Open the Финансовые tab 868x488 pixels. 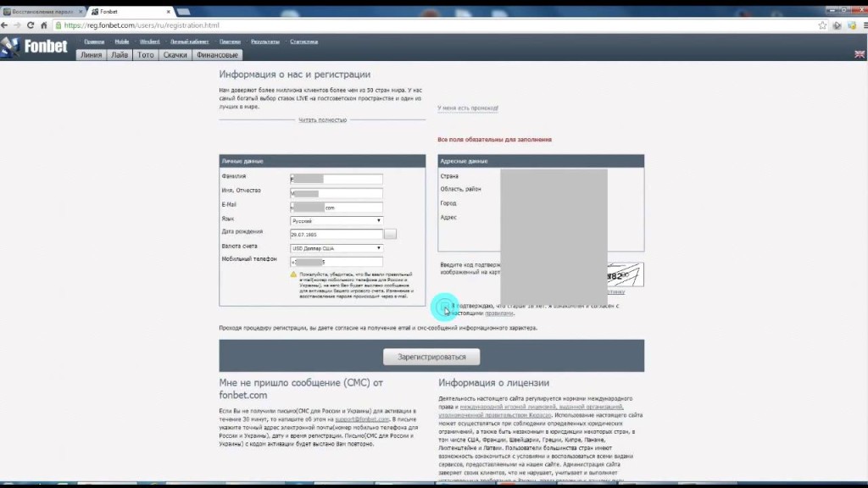pyautogui.click(x=217, y=55)
